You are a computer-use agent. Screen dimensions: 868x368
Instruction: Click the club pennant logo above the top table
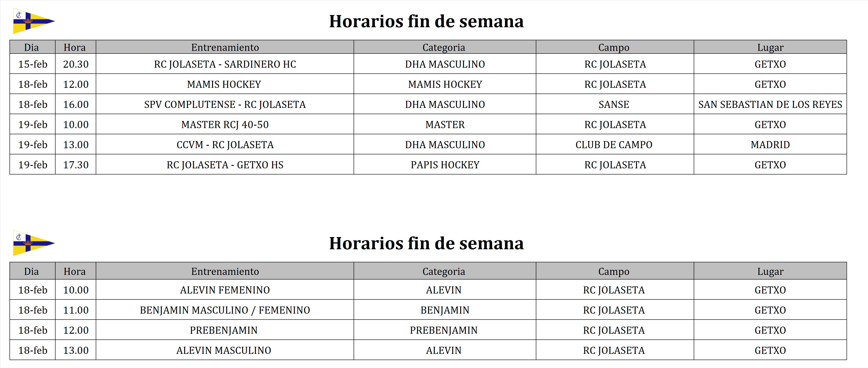(32, 21)
